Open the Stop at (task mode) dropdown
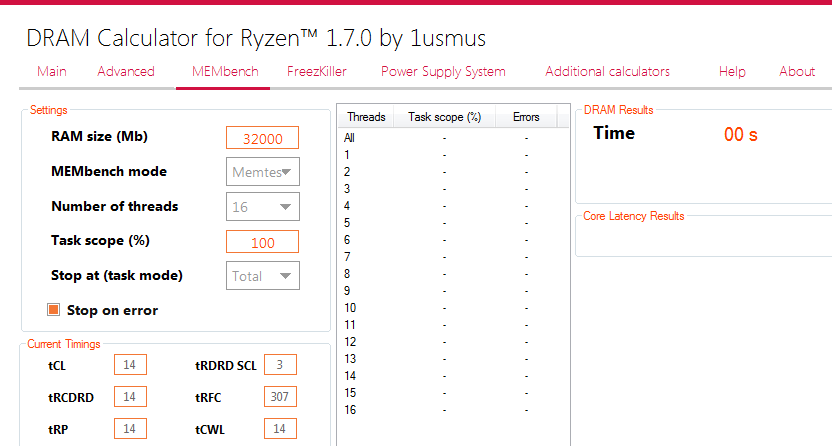This screenshot has height=446, width=832. (263, 275)
